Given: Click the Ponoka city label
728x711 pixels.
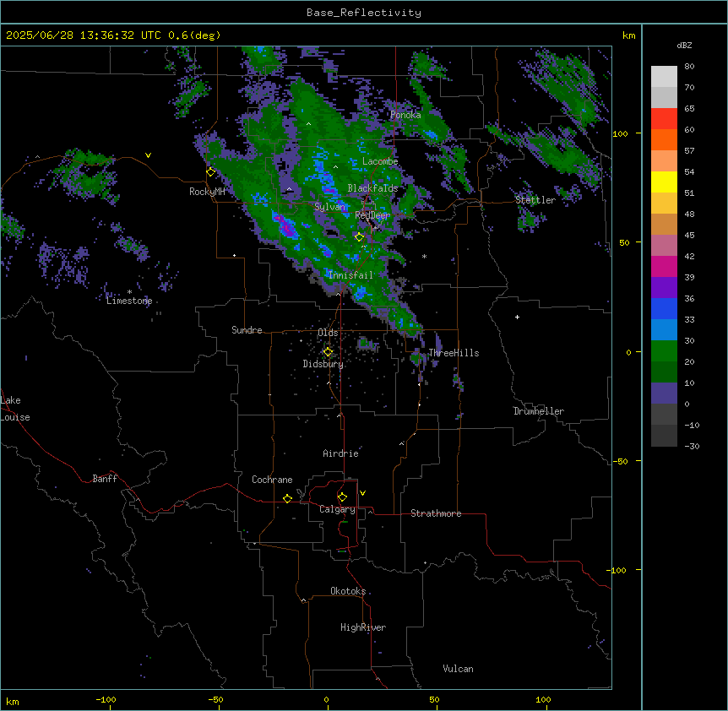Looking at the screenshot, I should tap(405, 115).
